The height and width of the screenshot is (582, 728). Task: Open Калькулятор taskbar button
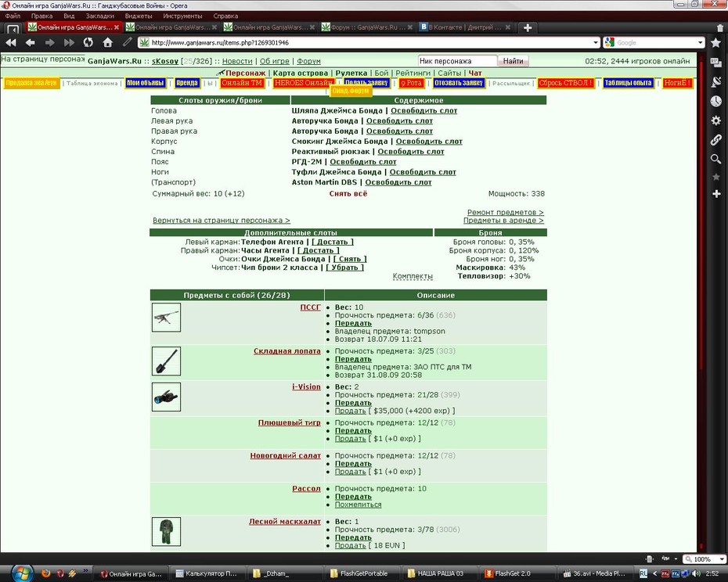[206, 573]
